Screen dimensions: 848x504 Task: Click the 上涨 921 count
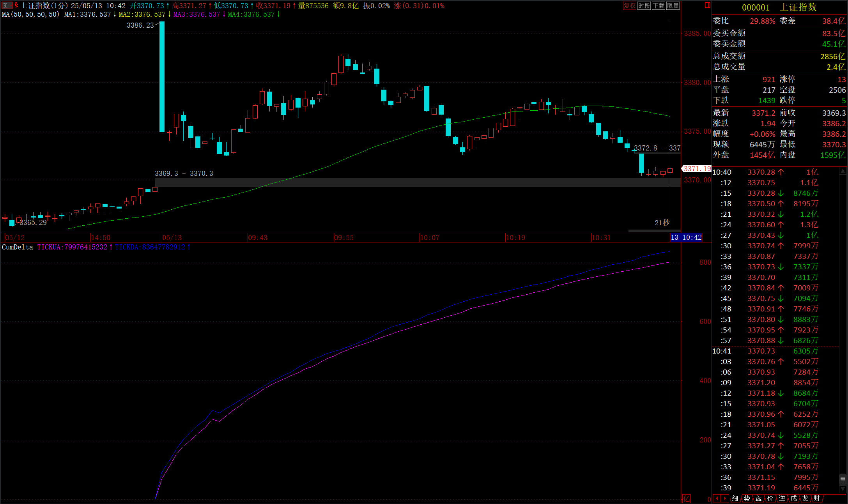[769, 80]
